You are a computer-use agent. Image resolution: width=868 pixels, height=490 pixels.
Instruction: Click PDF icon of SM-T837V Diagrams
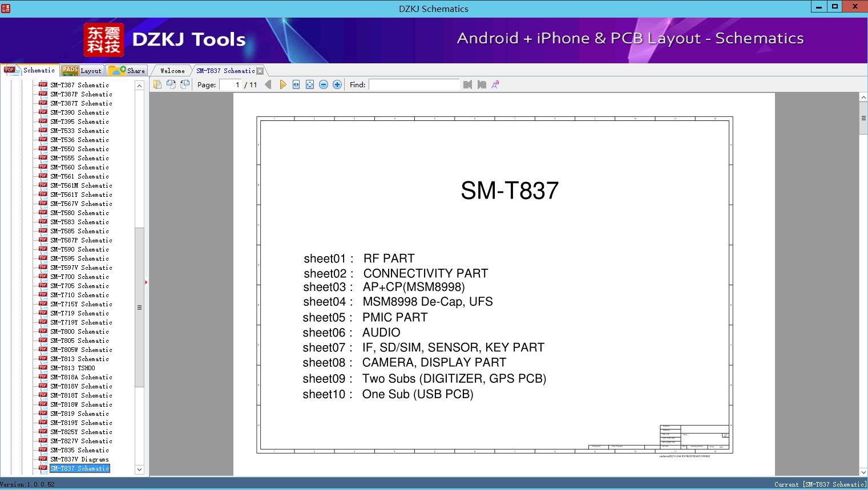click(43, 459)
